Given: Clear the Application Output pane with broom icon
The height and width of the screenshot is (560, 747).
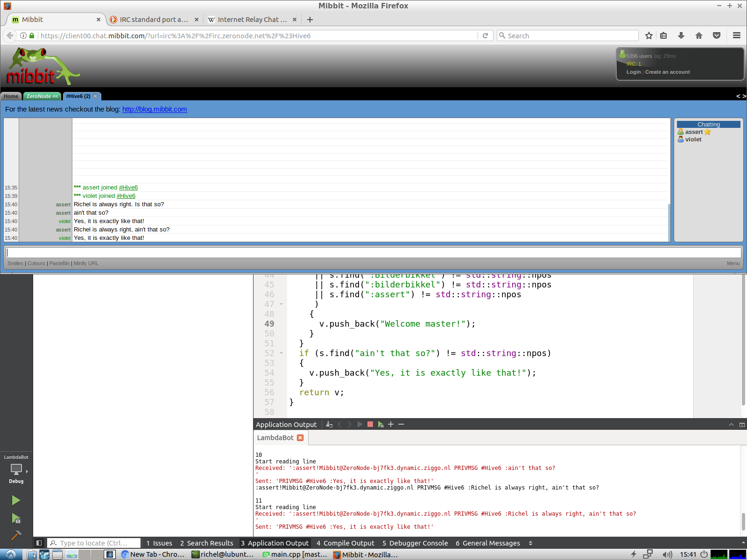Looking at the screenshot, I should tap(329, 424).
